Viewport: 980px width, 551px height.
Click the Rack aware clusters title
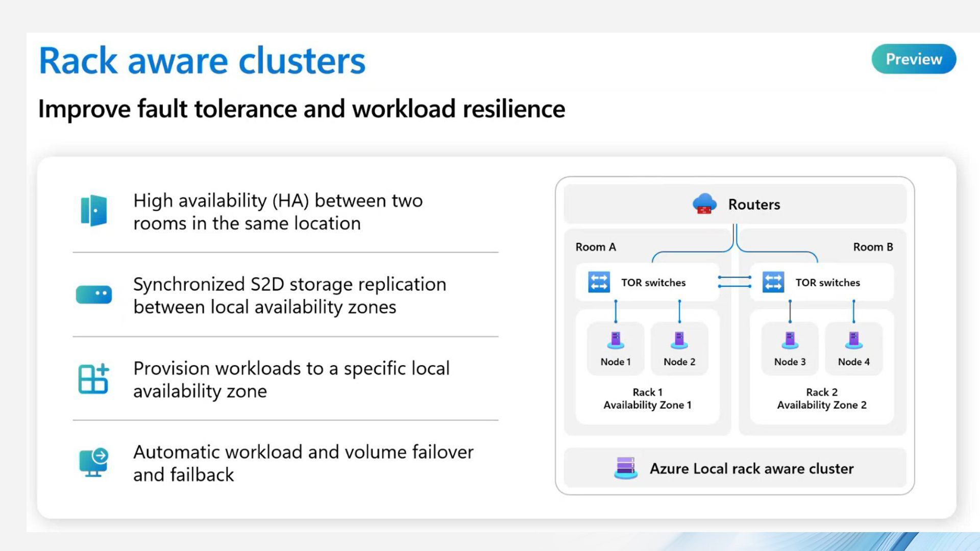202,61
